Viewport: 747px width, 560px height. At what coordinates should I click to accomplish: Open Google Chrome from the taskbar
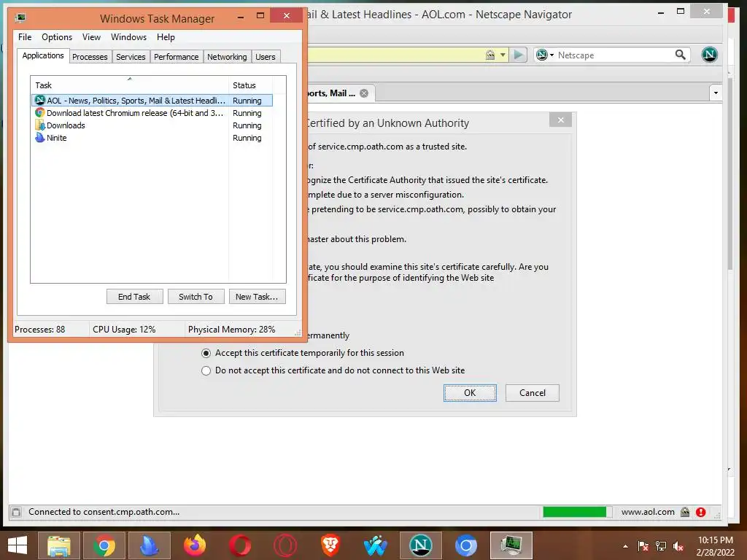104,545
